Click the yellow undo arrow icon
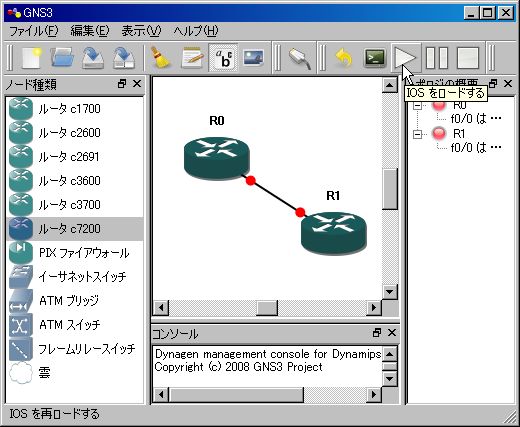This screenshot has height=427, width=520. point(344,58)
